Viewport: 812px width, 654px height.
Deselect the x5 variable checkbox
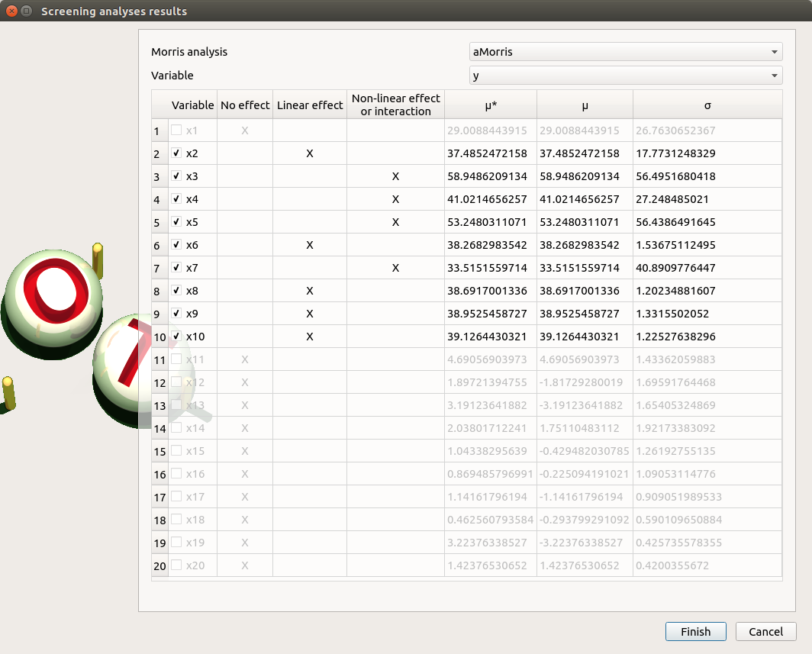click(177, 222)
